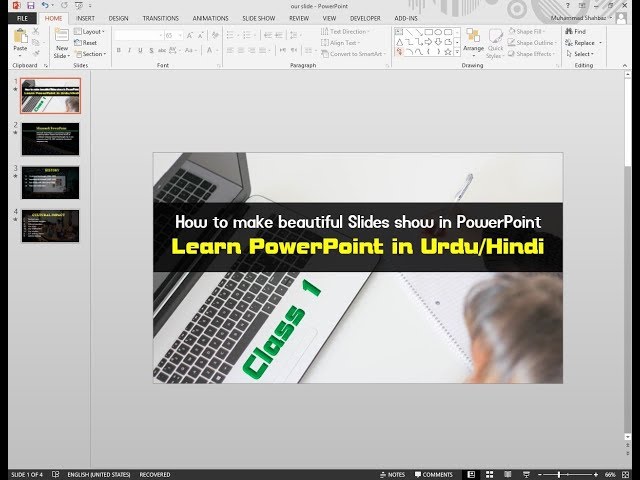This screenshot has height=480, width=640.
Task: Toggle text Shadow formatting
Action: pos(151,50)
